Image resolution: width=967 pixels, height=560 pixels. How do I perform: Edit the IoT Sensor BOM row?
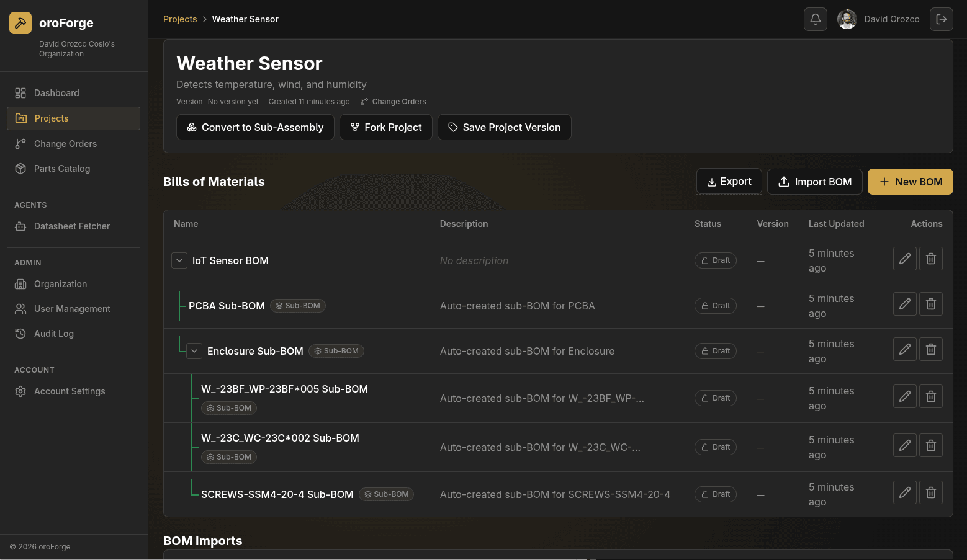pyautogui.click(x=905, y=259)
